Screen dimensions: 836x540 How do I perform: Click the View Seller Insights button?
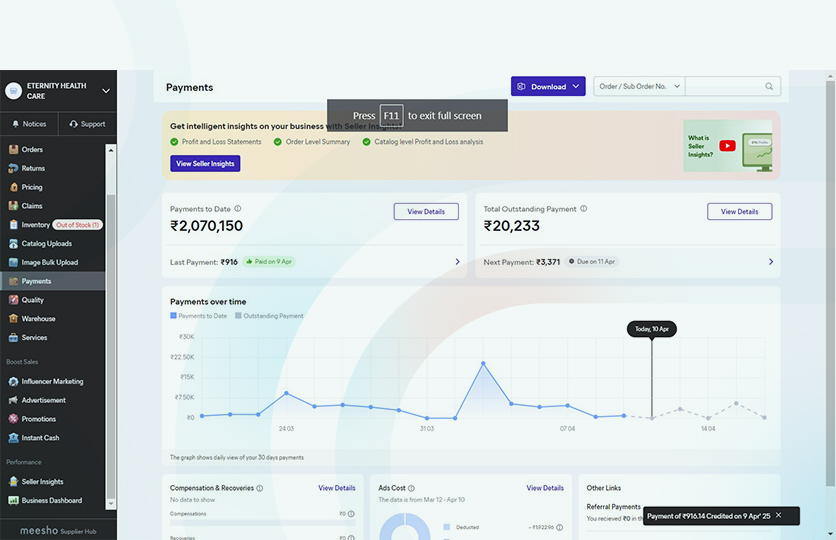click(205, 164)
